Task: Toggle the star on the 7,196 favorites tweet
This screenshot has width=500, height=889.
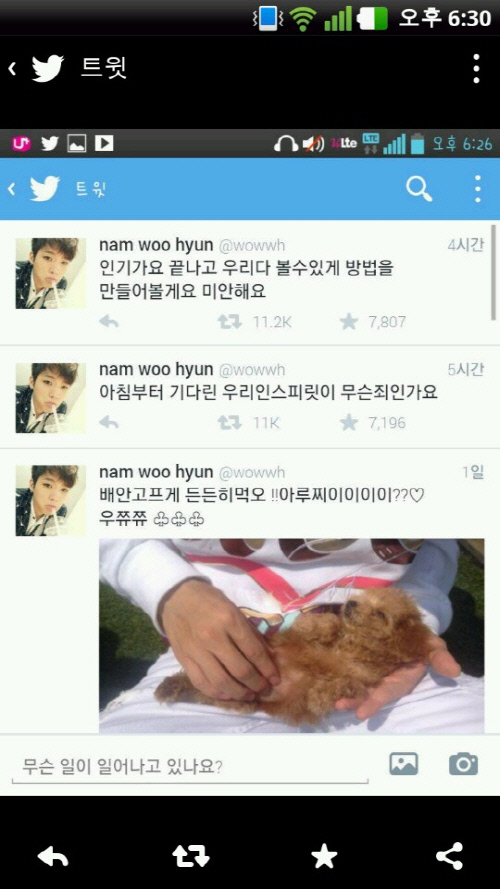Action: coord(349,422)
